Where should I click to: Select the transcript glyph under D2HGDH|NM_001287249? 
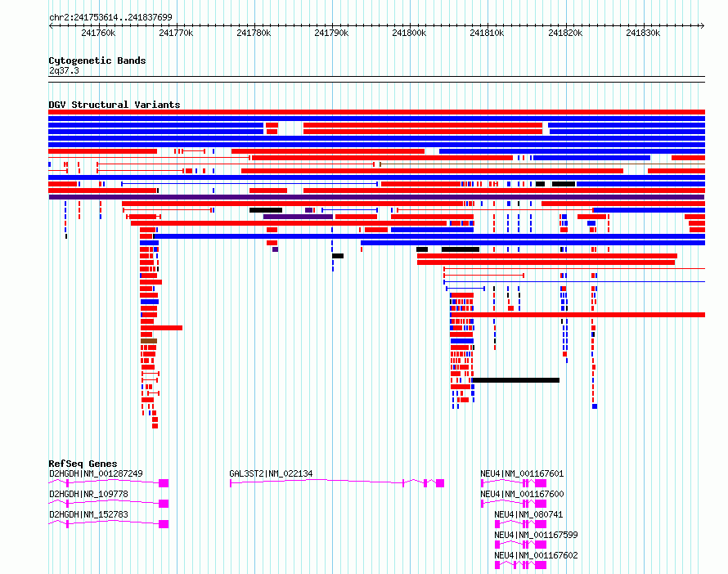[109, 483]
